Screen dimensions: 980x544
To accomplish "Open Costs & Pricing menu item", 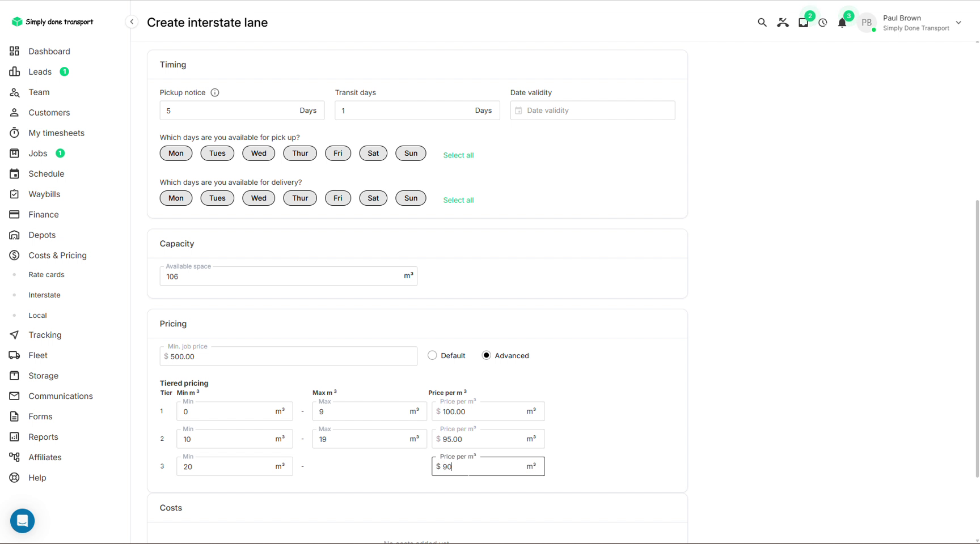I will (x=57, y=256).
